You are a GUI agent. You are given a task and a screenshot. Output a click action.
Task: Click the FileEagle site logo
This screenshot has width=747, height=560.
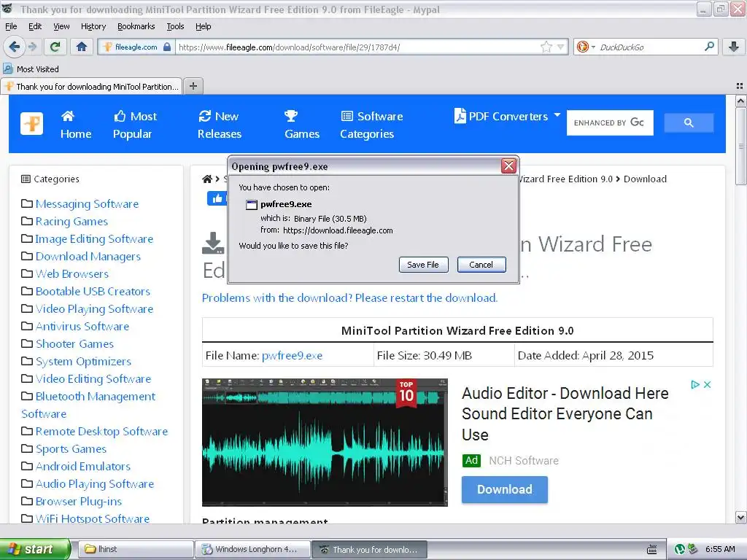pos(32,124)
